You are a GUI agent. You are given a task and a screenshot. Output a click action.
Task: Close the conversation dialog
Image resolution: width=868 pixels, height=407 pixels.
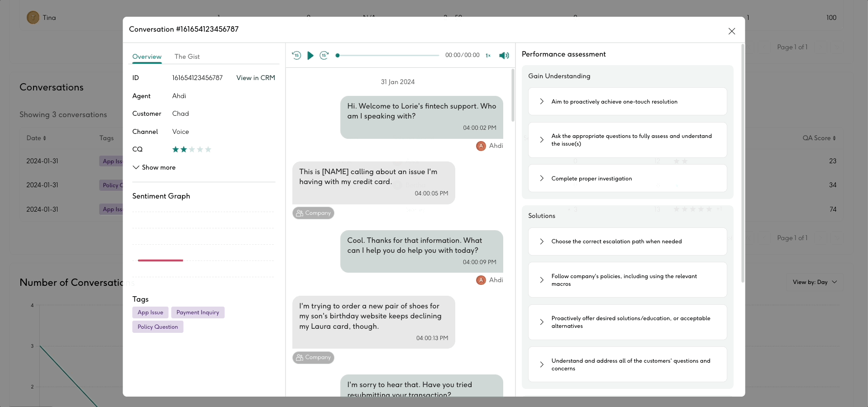731,31
